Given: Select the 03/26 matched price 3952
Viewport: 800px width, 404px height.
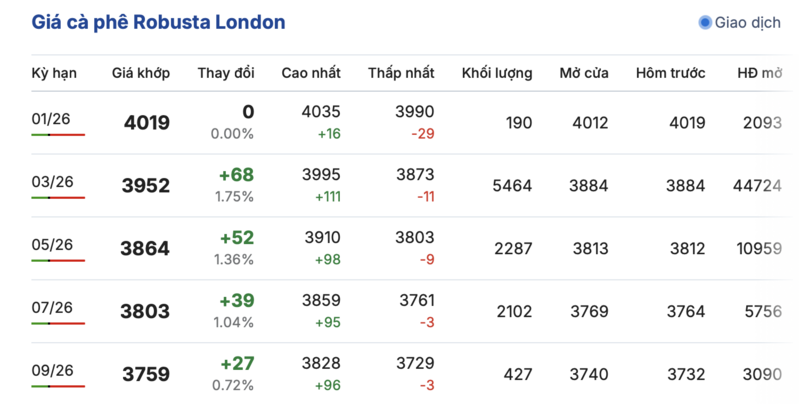Looking at the screenshot, I should (145, 186).
